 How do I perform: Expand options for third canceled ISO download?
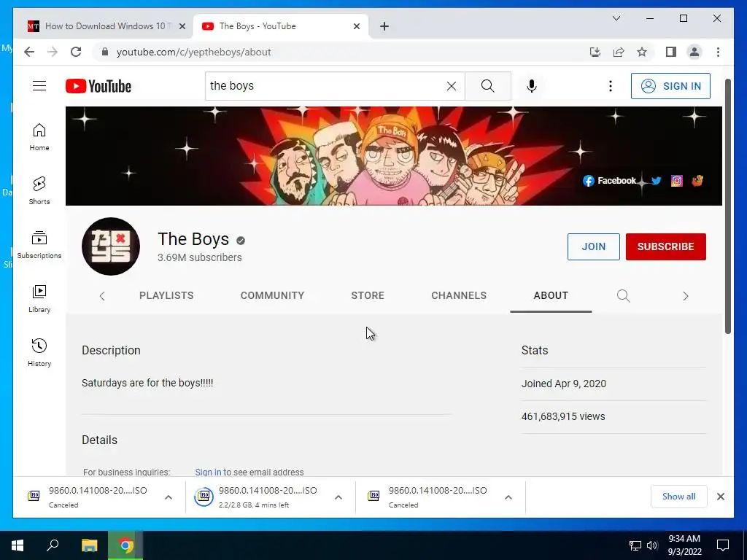click(508, 497)
